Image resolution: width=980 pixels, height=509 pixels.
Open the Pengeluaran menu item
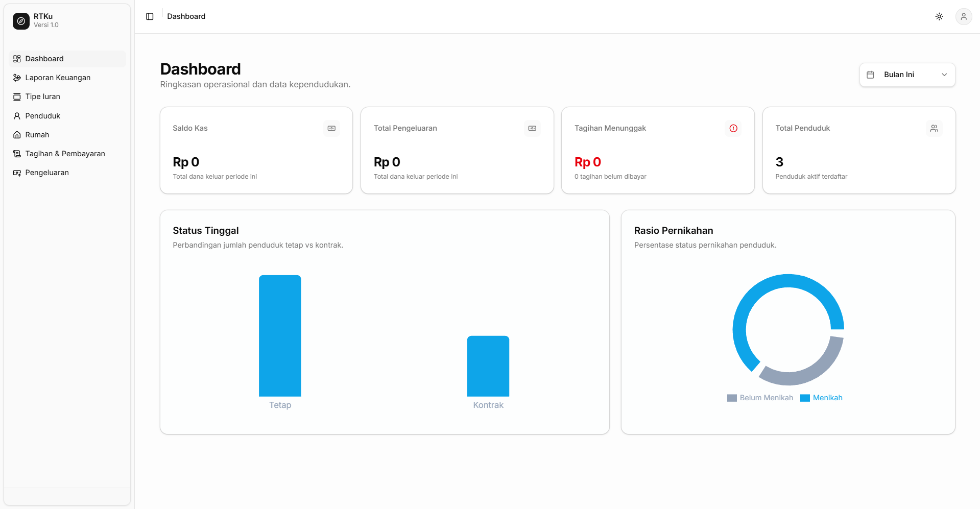click(67, 173)
